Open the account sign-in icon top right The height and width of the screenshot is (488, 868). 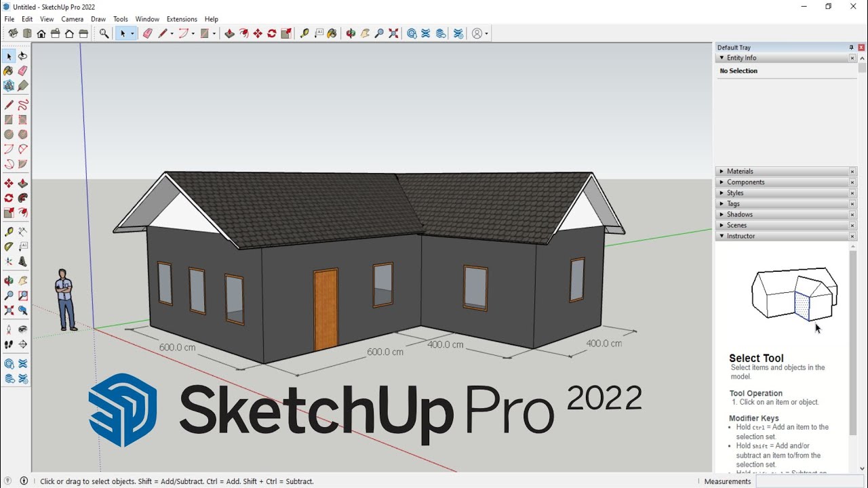click(x=476, y=33)
